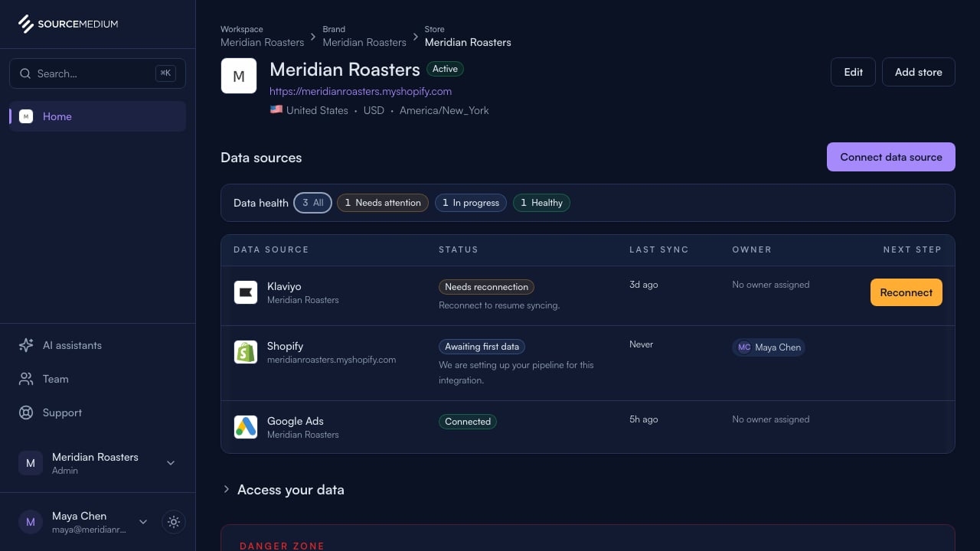Click the DATA SOURCE column header
Viewport: 980px width, 551px height.
tap(271, 249)
